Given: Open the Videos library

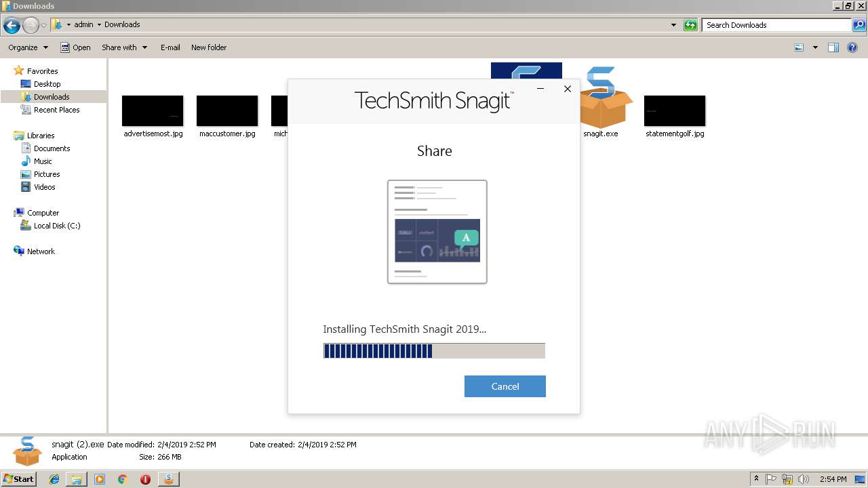Looking at the screenshot, I should (x=44, y=187).
